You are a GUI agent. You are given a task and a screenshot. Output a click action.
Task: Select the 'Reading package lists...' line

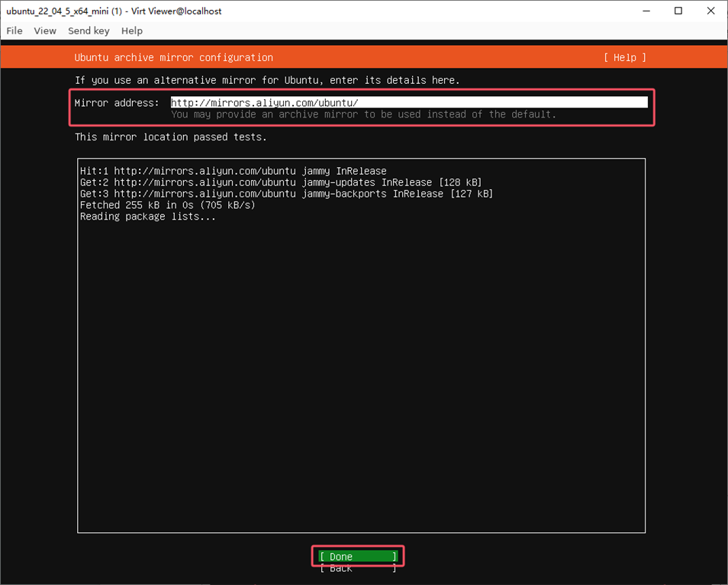[149, 216]
